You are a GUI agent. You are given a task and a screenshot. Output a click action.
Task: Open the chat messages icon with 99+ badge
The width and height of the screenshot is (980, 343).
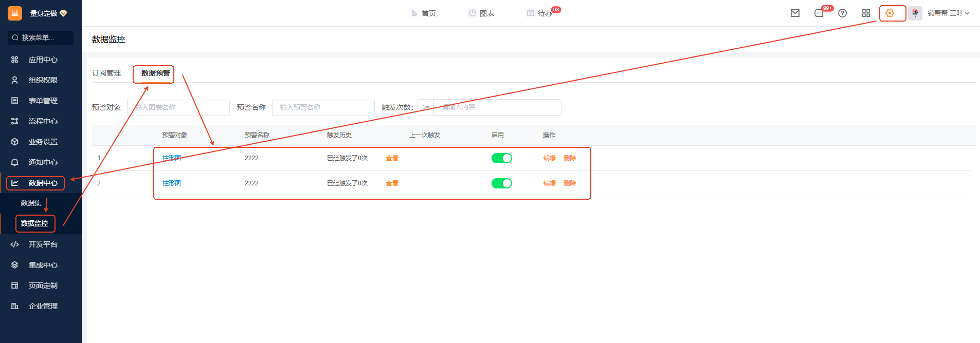[x=819, y=13]
